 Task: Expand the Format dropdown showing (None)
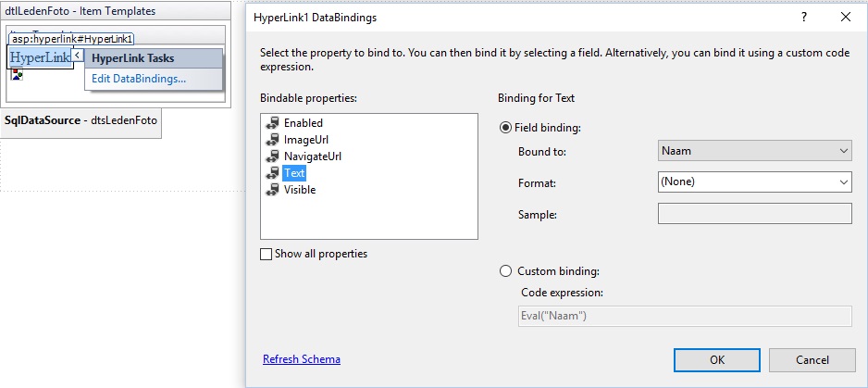click(754, 181)
